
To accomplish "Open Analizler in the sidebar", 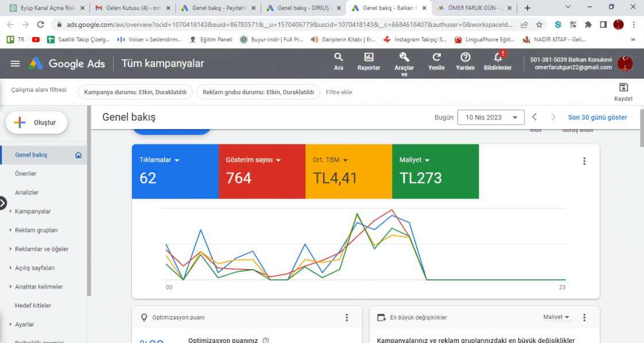I will click(x=27, y=192).
